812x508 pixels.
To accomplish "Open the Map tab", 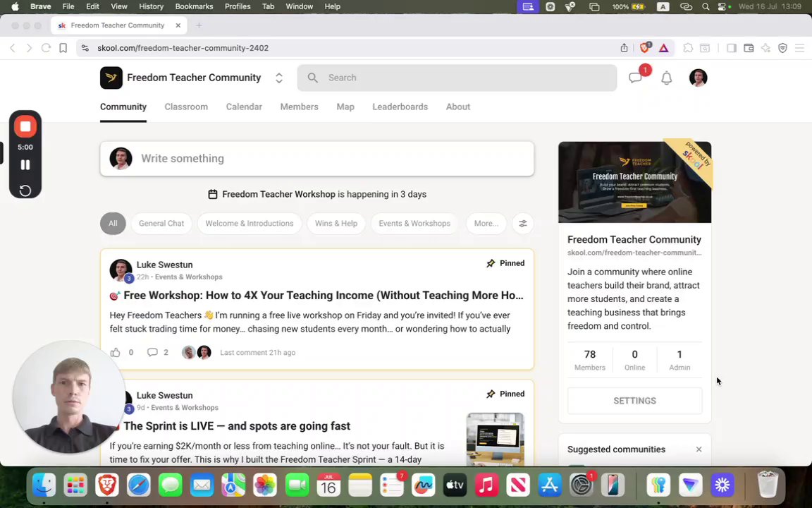I will (345, 107).
